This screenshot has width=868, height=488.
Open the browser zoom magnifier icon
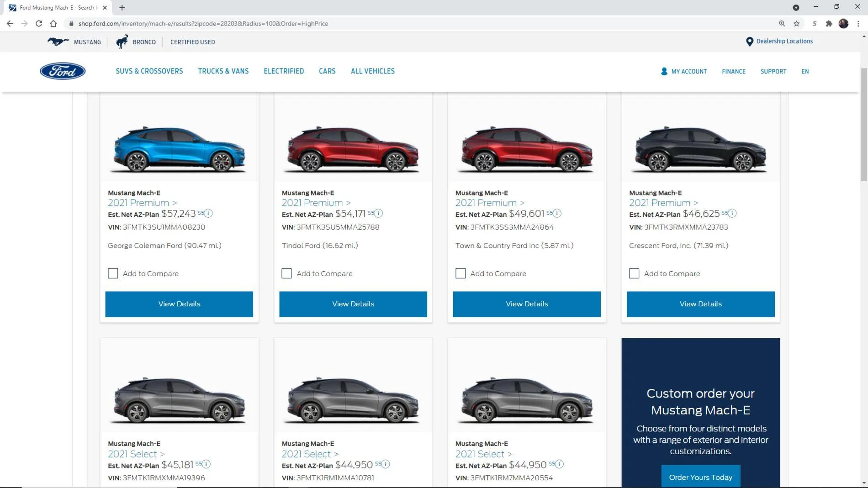pos(782,23)
